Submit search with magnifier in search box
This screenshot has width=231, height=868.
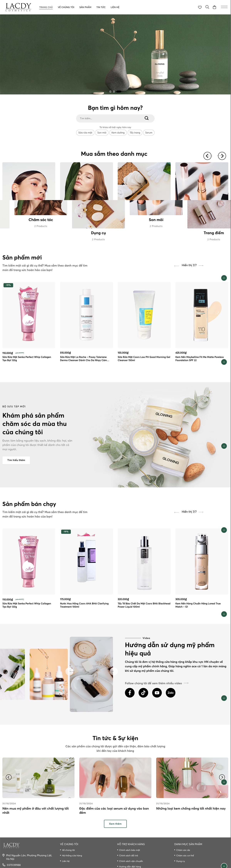pos(146,118)
